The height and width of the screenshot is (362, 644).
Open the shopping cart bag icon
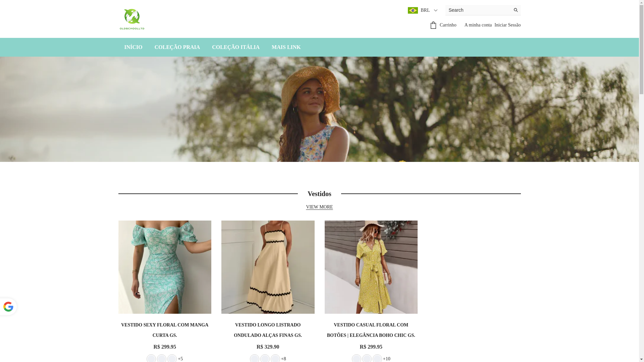(x=433, y=25)
